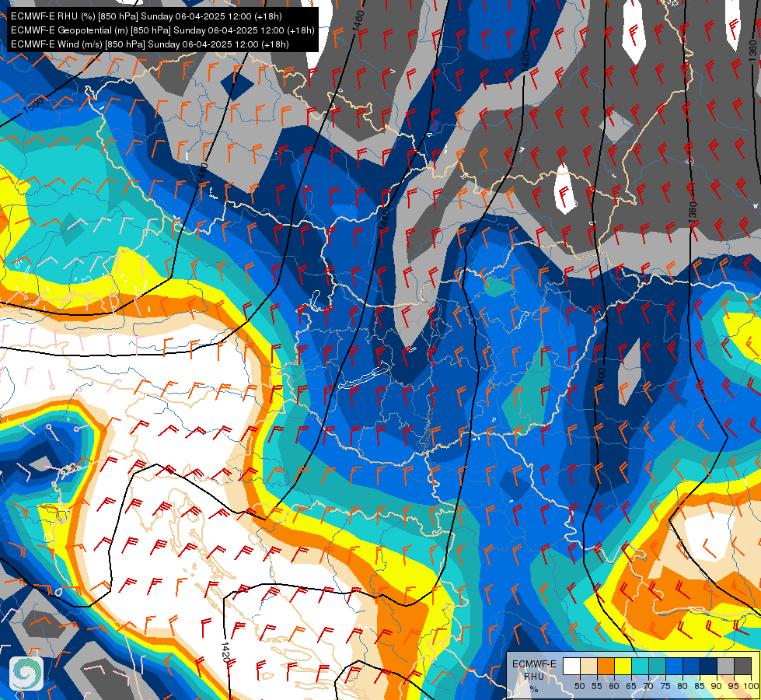Click the swirl logo icon at bottom left
Viewport: 761px width, 700px height.
tap(26, 674)
